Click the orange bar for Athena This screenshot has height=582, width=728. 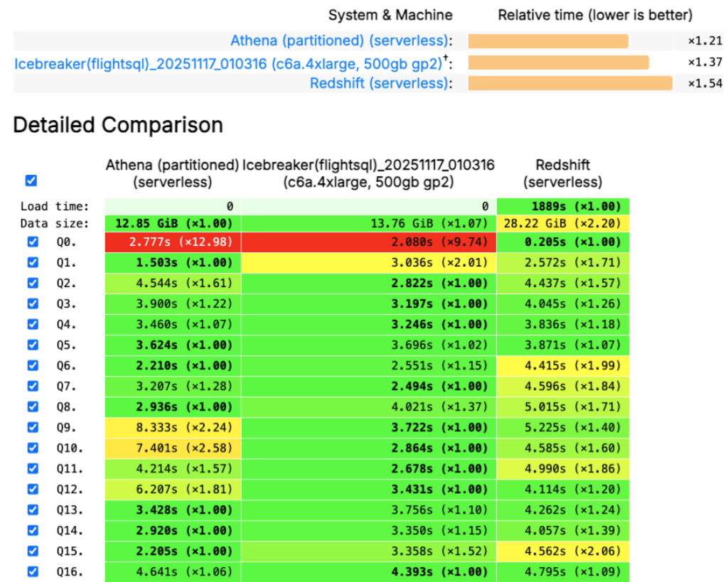tap(547, 41)
